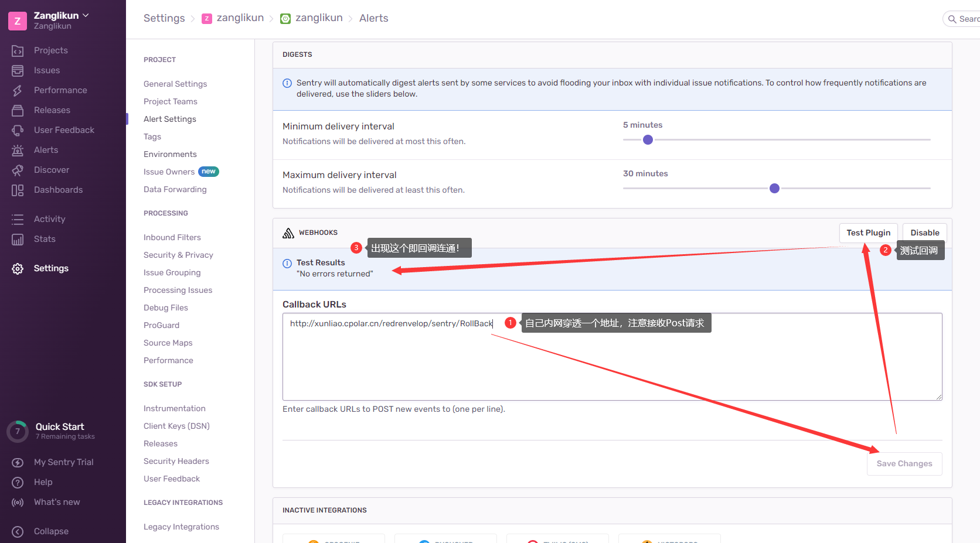Click the Discover telescope icon
The height and width of the screenshot is (543, 980).
[18, 170]
